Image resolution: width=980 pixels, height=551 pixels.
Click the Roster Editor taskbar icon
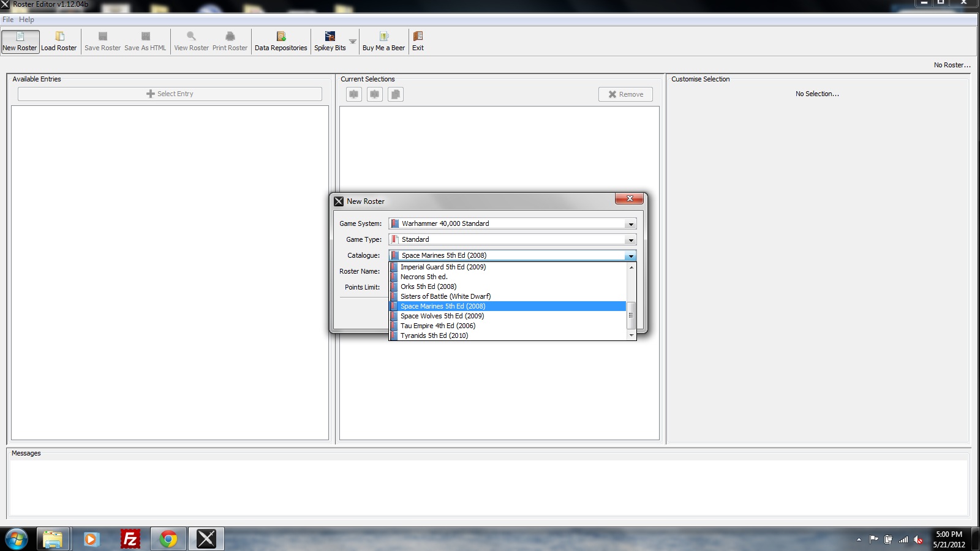(x=206, y=539)
